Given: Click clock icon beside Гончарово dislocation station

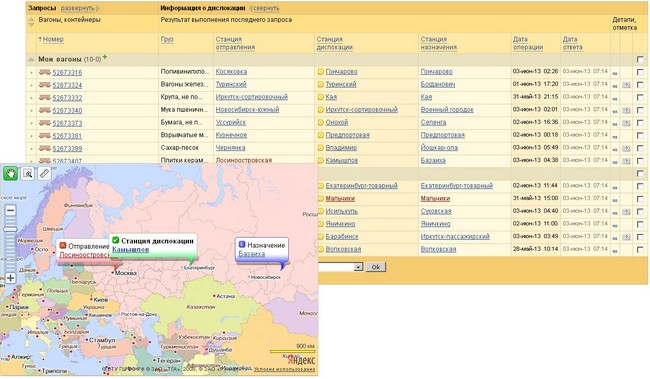Looking at the screenshot, I should 320,72.
